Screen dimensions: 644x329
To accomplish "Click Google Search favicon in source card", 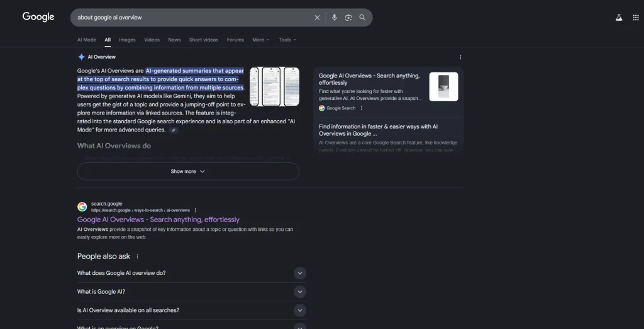I will (x=321, y=108).
